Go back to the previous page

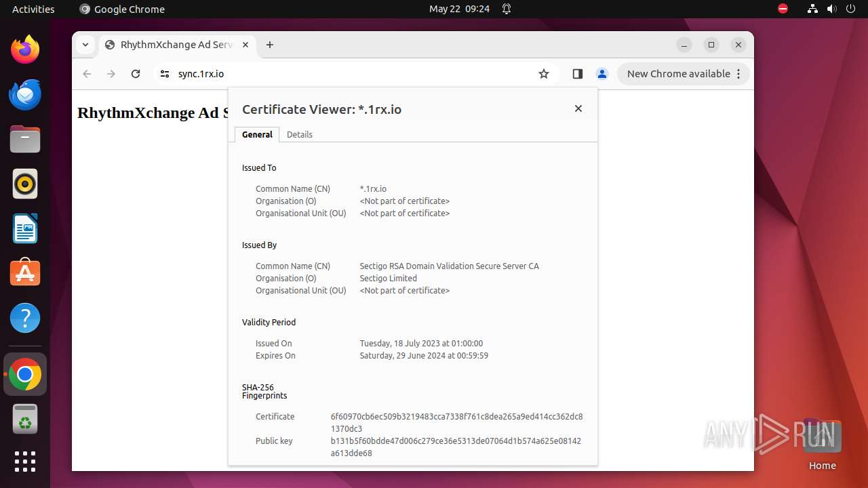click(x=87, y=74)
